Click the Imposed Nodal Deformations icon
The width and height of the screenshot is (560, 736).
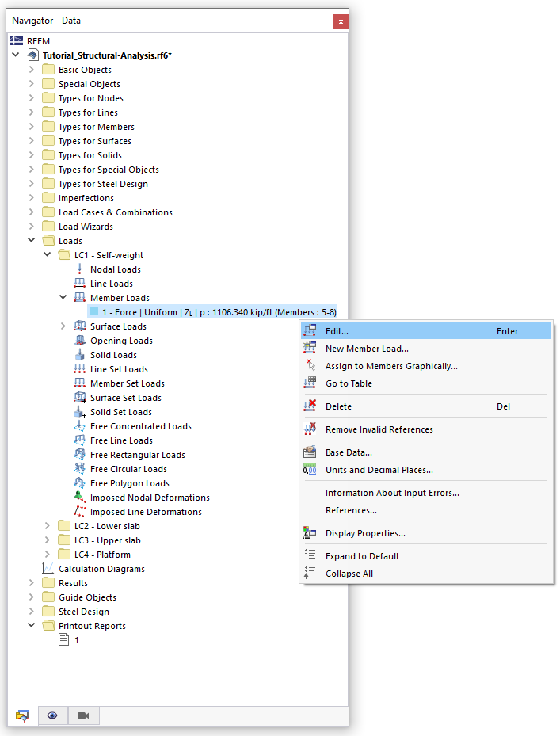coord(80,497)
